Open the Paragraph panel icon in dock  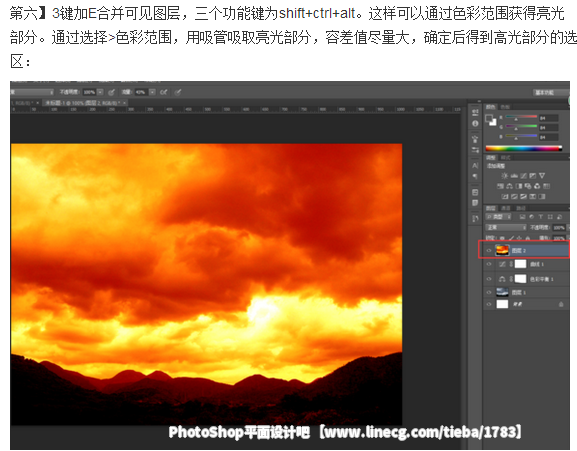pyautogui.click(x=475, y=176)
